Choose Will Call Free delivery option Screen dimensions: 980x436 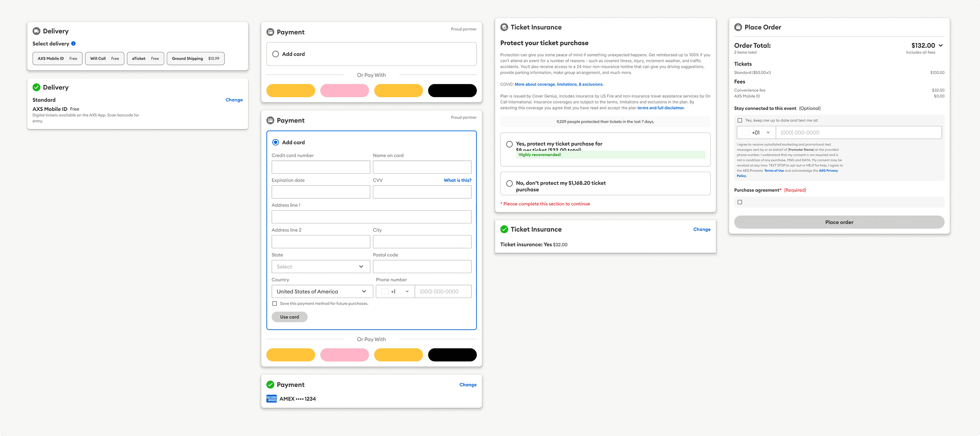[105, 59]
